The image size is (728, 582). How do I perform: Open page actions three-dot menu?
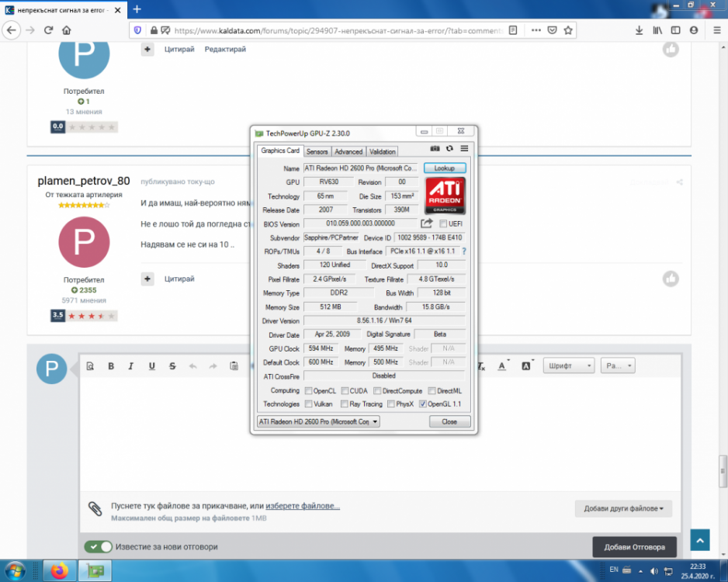click(x=536, y=30)
